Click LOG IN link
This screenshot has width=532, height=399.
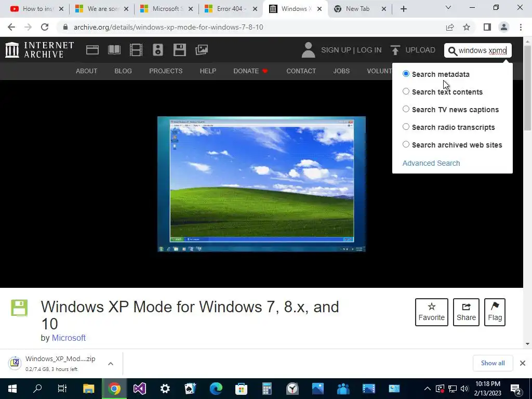click(369, 50)
